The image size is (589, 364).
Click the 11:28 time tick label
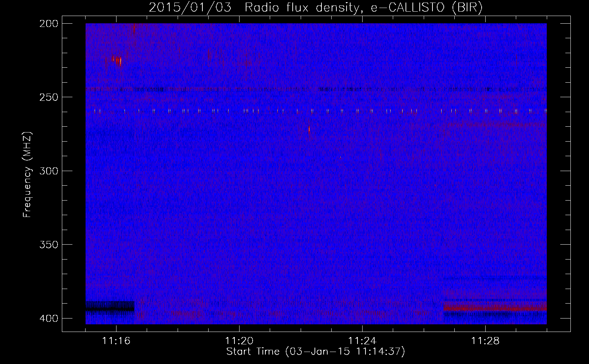tap(485, 341)
